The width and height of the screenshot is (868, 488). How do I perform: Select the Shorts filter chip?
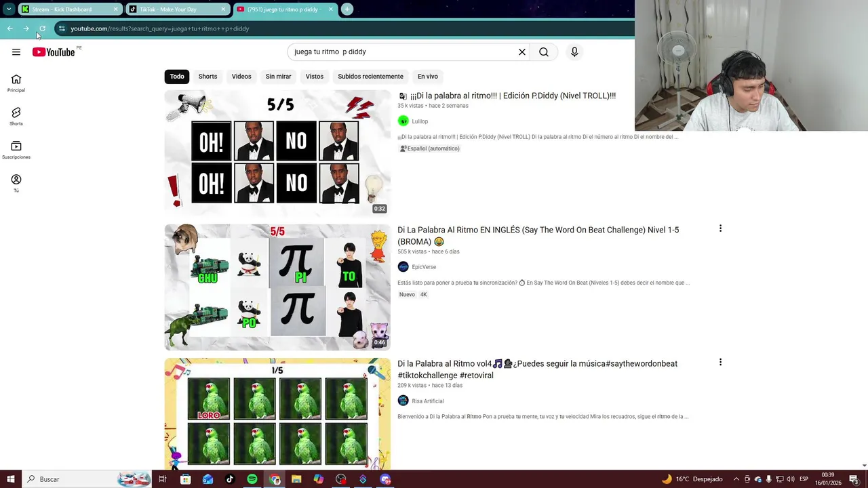click(208, 77)
